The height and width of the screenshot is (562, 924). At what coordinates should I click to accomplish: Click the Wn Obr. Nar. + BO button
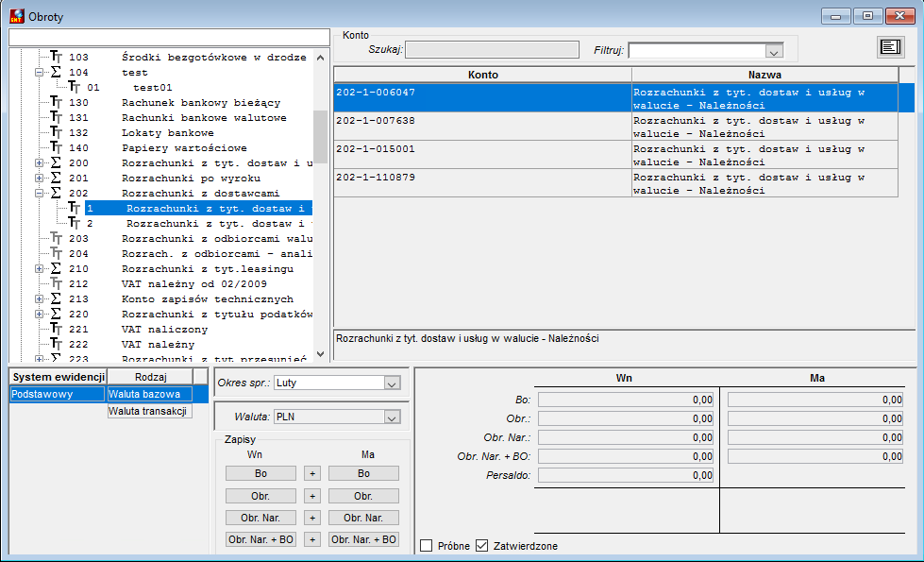pos(260,539)
